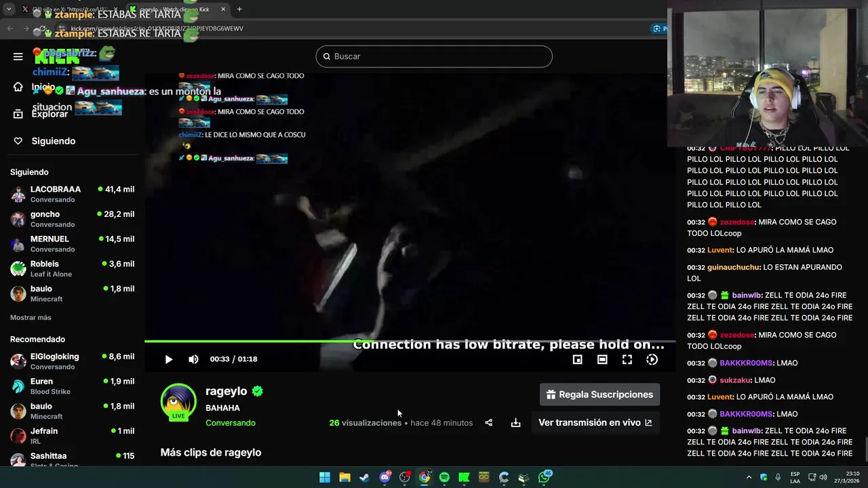The height and width of the screenshot is (488, 868).
Task: Click Conversando category link under clip title
Action: (x=231, y=423)
